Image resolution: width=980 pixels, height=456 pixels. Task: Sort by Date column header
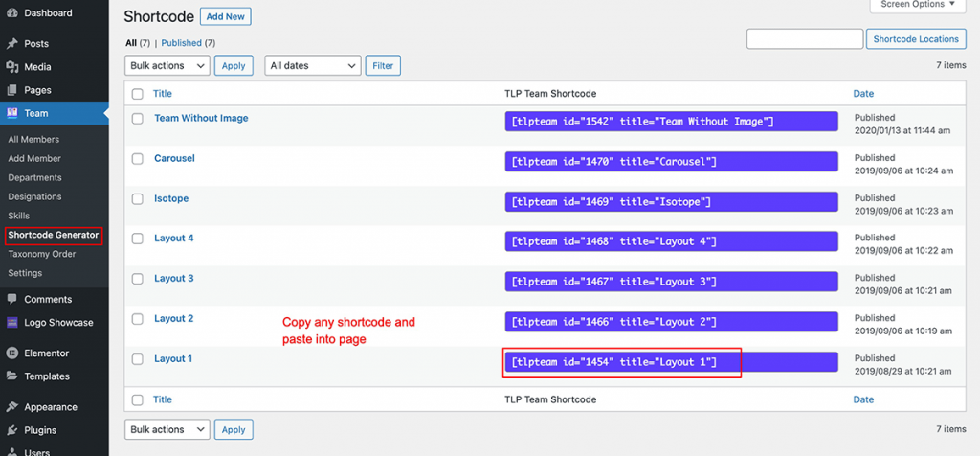[864, 94]
